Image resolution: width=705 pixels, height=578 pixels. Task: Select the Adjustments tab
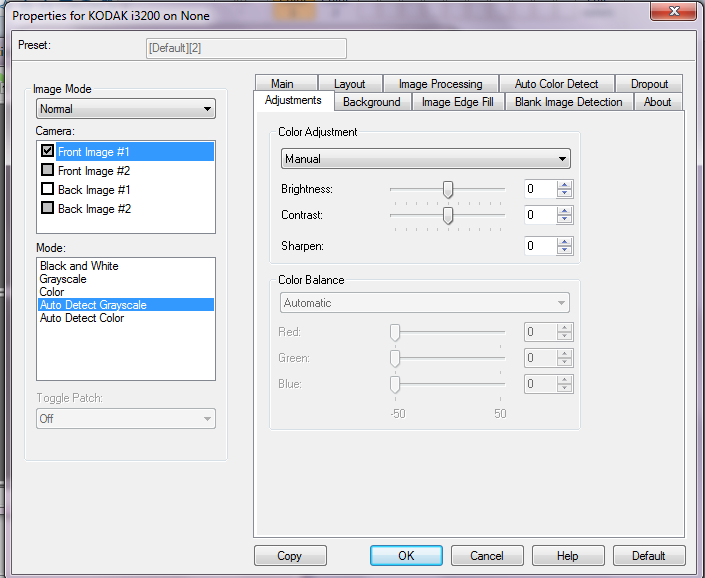point(293,100)
